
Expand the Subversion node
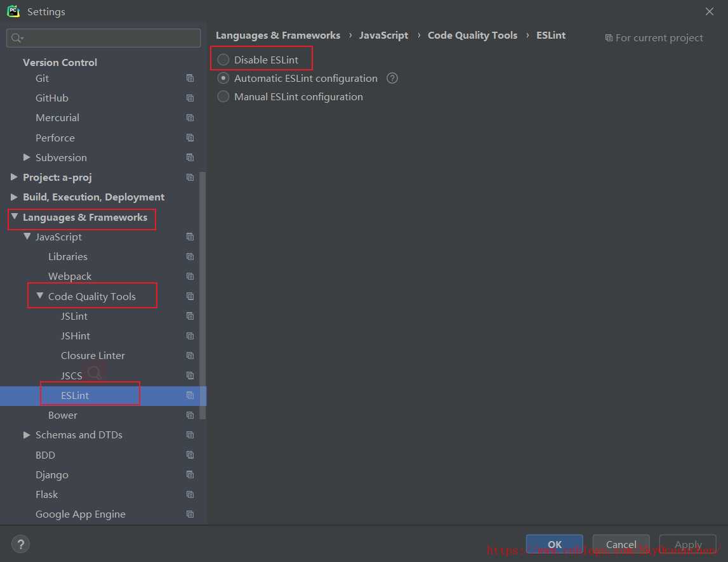(x=27, y=157)
